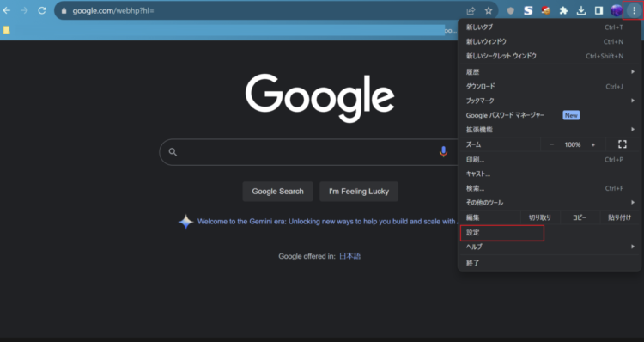Screen dimensions: 644x342
Task: Open 新しいシークレット ウィンドウ from menu
Action: 550,56
